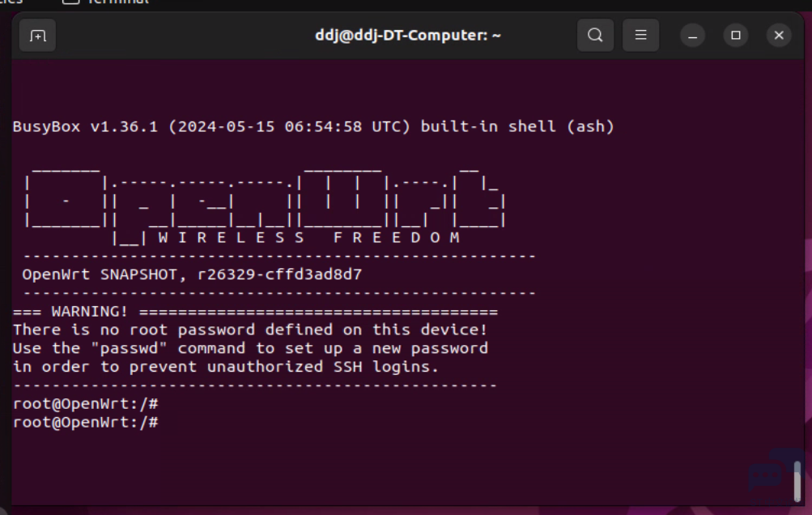Open the terminal search tool
The width and height of the screenshot is (812, 515).
(595, 36)
